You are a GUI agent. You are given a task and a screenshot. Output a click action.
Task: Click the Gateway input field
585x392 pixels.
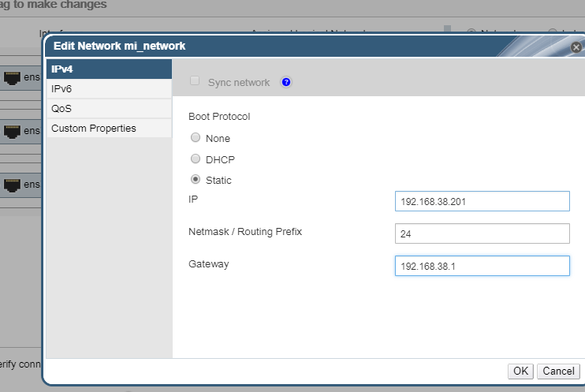(482, 266)
